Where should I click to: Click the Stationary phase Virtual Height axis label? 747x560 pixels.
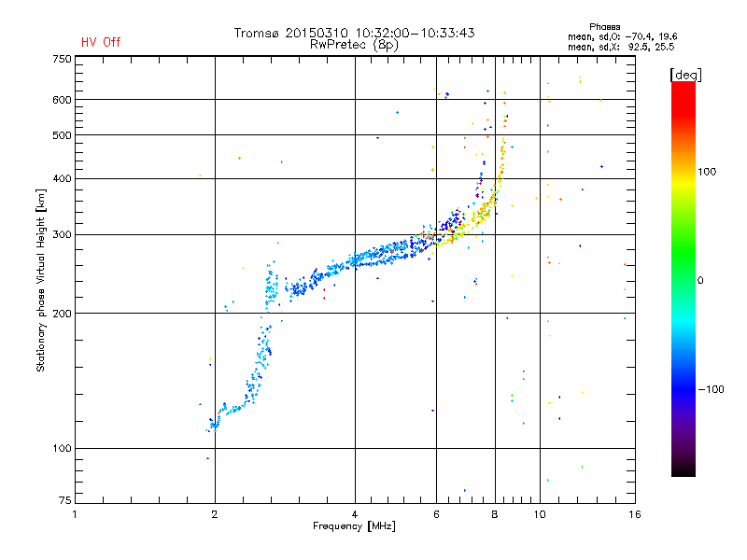point(41,280)
